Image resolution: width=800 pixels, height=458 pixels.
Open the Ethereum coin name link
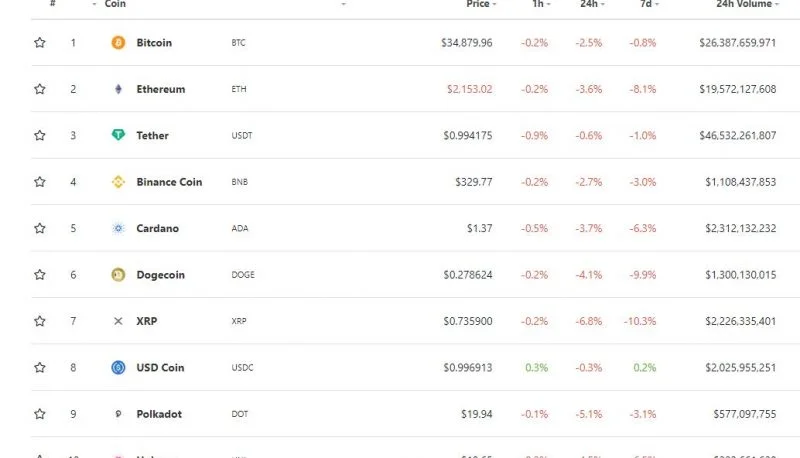point(161,89)
